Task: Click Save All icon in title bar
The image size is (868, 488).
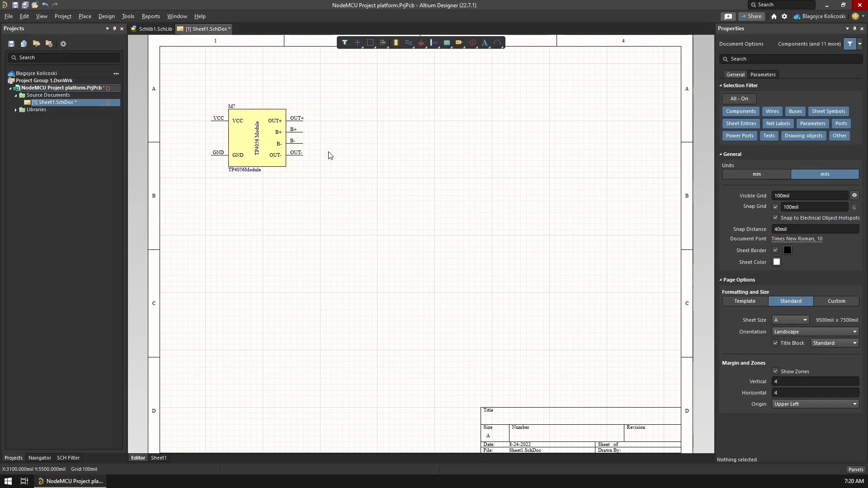Action: point(25,5)
